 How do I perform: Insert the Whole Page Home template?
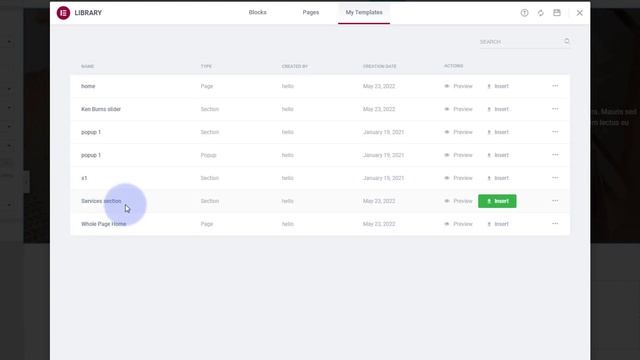498,224
